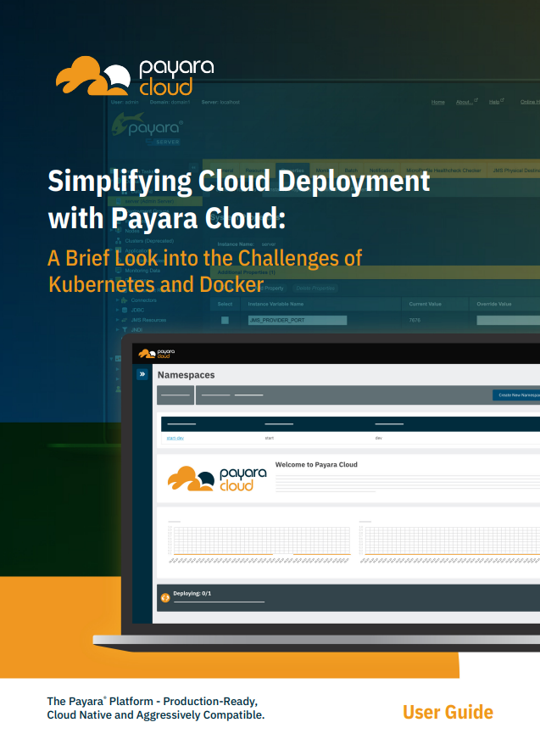Click the JMS_PROVIDER_PORT Override Value field
This screenshot has width=540, height=756.
(506, 320)
